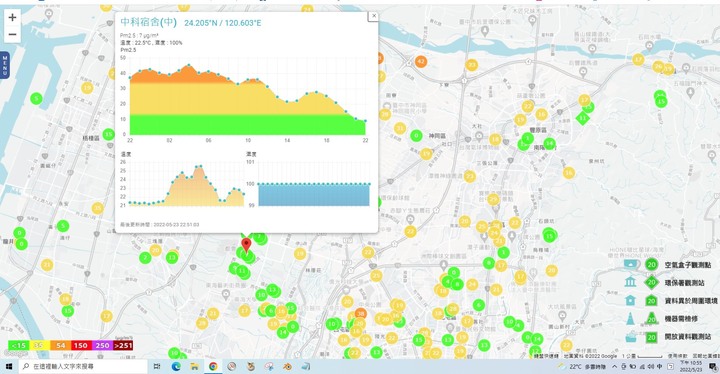This screenshot has height=374, width=720.
Task: Click the 環保署觀測站 legend label
Action: pos(684,283)
